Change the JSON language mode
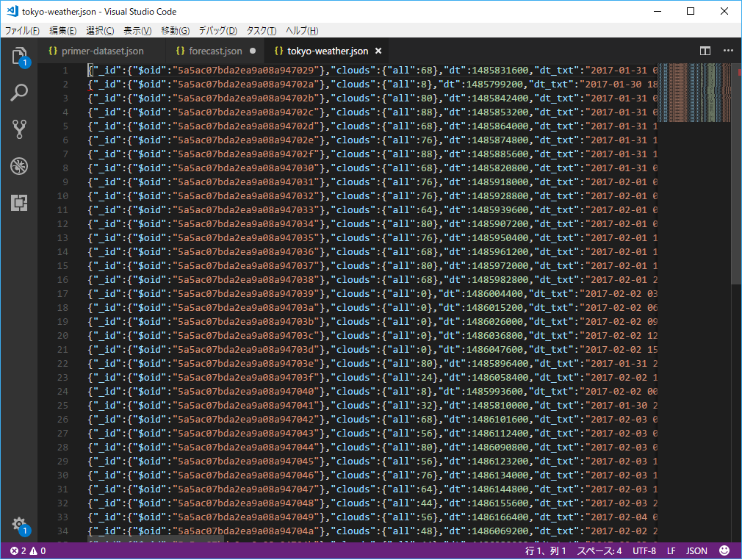742x560 pixels. [696, 550]
